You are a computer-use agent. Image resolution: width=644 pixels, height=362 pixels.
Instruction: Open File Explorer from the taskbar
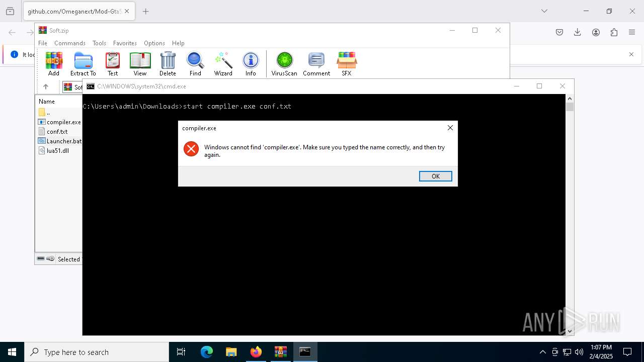tap(231, 352)
